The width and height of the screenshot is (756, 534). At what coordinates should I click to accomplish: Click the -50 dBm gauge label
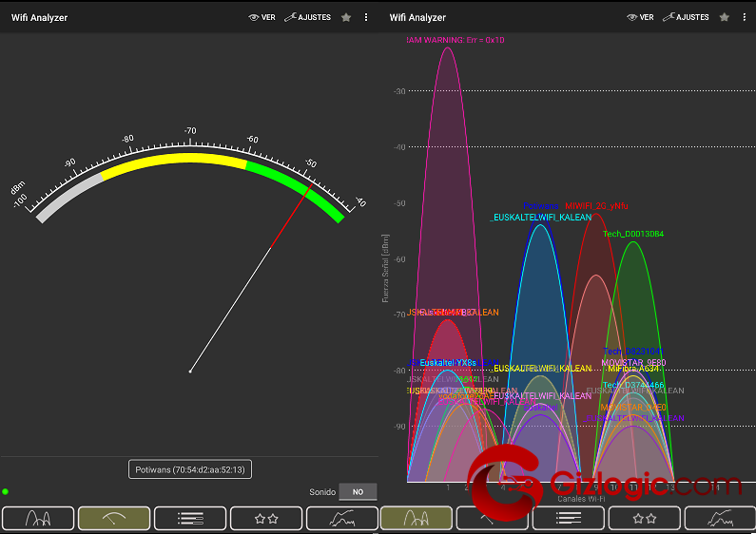coord(311,162)
